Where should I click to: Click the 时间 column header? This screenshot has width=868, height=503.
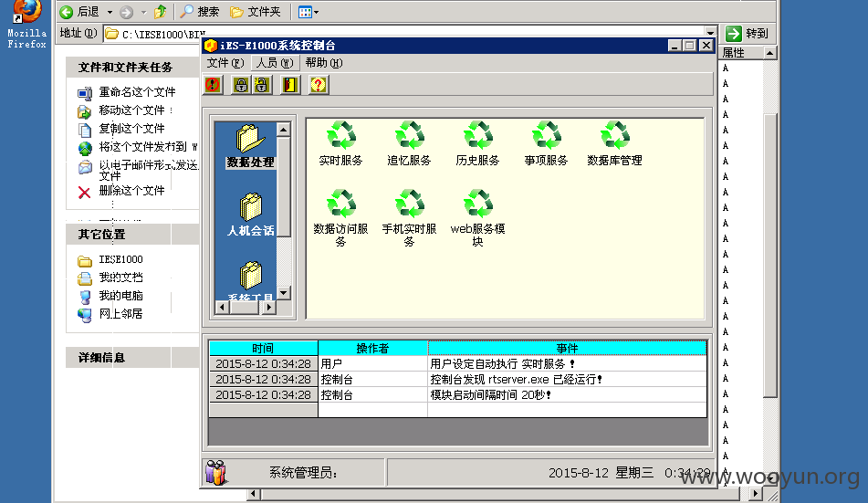[263, 348]
